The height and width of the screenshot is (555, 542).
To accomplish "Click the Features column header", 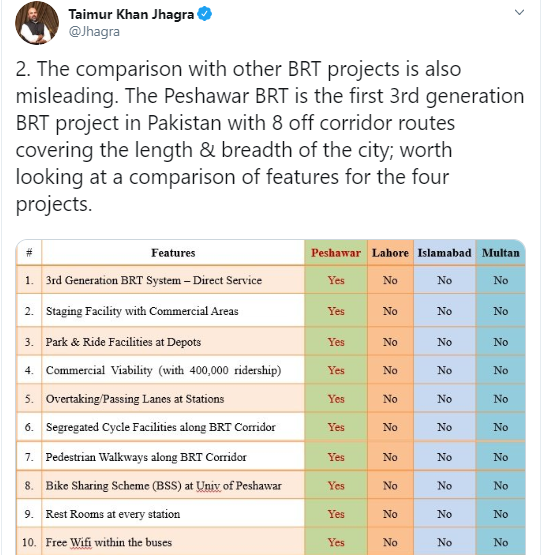I will pyautogui.click(x=173, y=253).
